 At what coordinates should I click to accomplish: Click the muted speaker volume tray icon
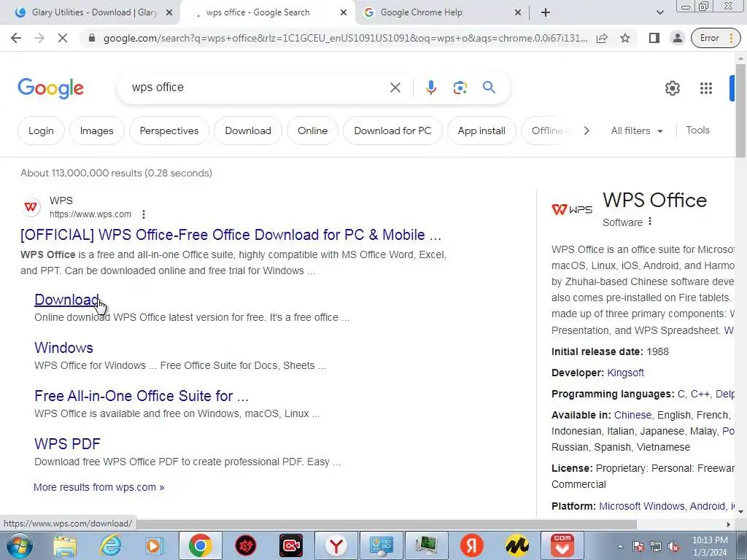tap(673, 547)
